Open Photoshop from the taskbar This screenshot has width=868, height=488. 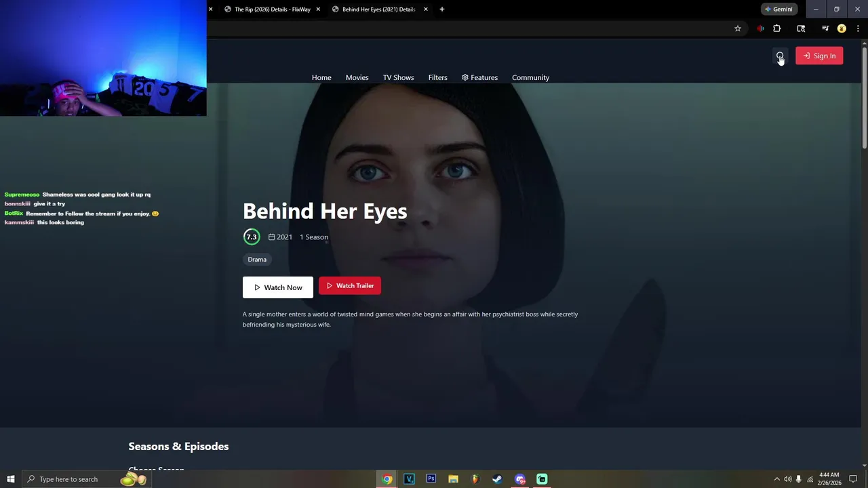pyautogui.click(x=431, y=479)
